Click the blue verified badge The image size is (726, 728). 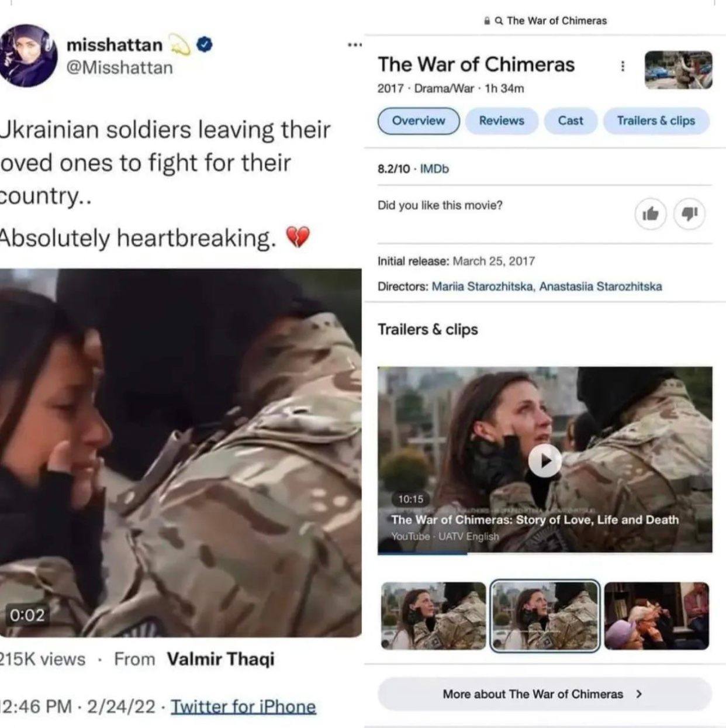204,44
